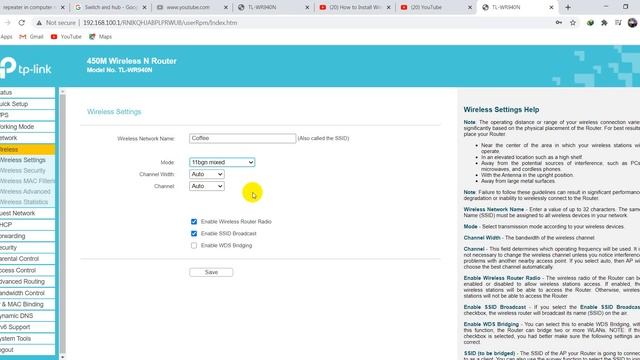Viewport: 640px width, 360px height.
Task: Open the Gmail bookmark
Action: pos(31,37)
